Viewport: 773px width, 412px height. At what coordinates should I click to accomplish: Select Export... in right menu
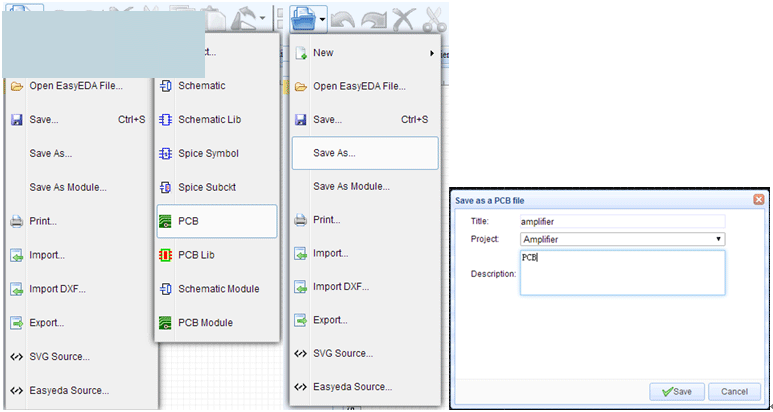[365, 320]
